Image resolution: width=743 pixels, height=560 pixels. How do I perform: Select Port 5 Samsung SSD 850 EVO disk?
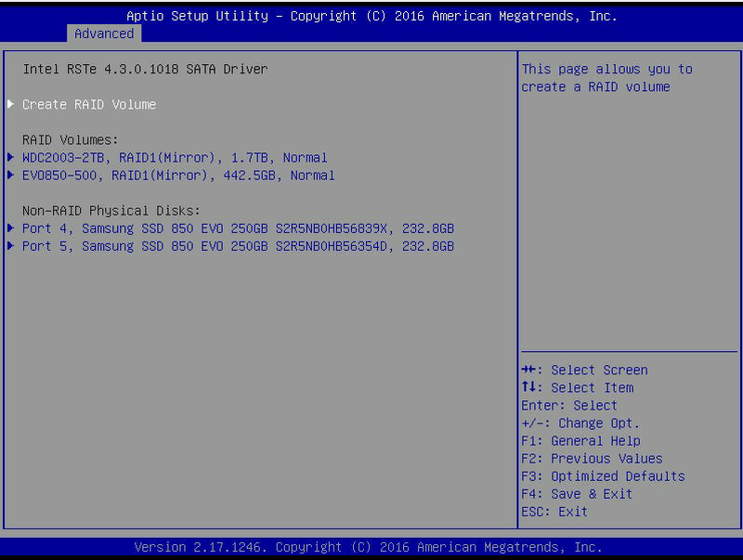point(239,246)
